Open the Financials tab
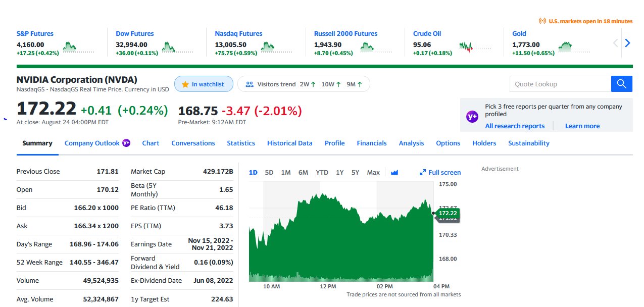Viewport: 644px width, 307px height. click(x=372, y=143)
